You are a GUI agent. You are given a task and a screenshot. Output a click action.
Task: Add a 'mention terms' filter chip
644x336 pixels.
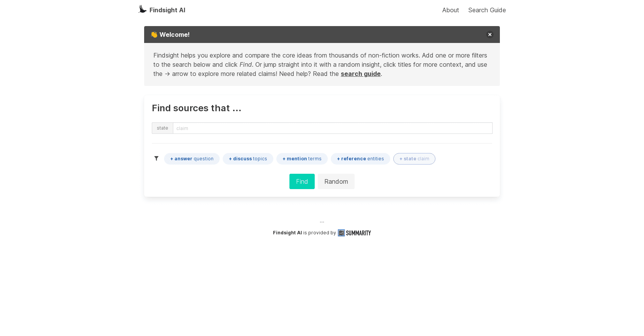coord(302,158)
